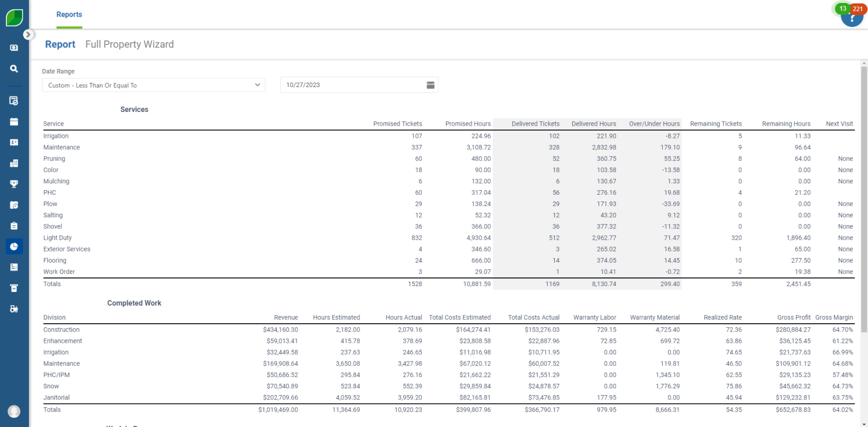Screen dimensions: 868x427
Task: Click the Full Property Wizard heading link
Action: (x=130, y=45)
